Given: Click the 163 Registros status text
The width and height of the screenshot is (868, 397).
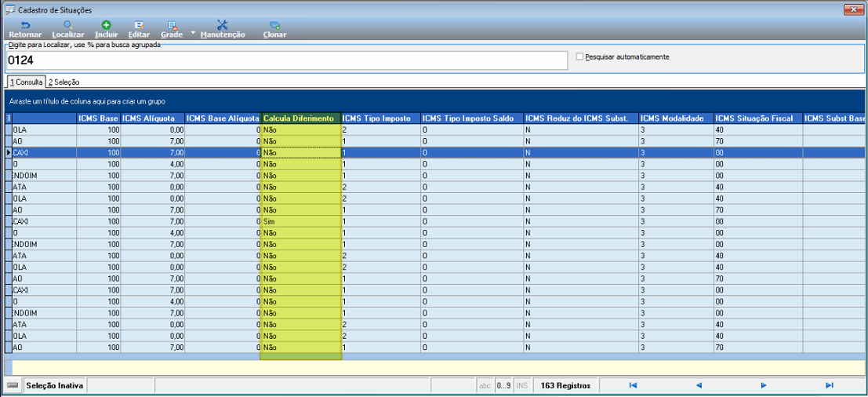Looking at the screenshot, I should 566,385.
